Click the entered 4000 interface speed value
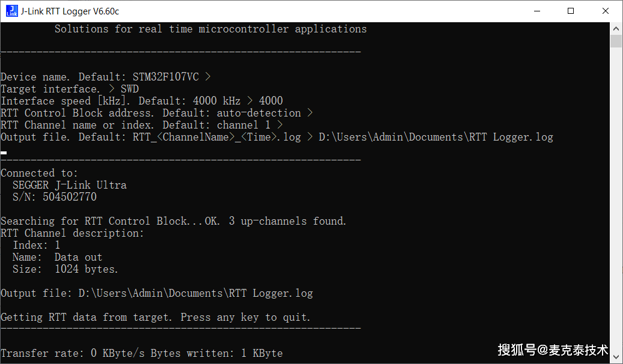623x364 pixels. pos(270,101)
